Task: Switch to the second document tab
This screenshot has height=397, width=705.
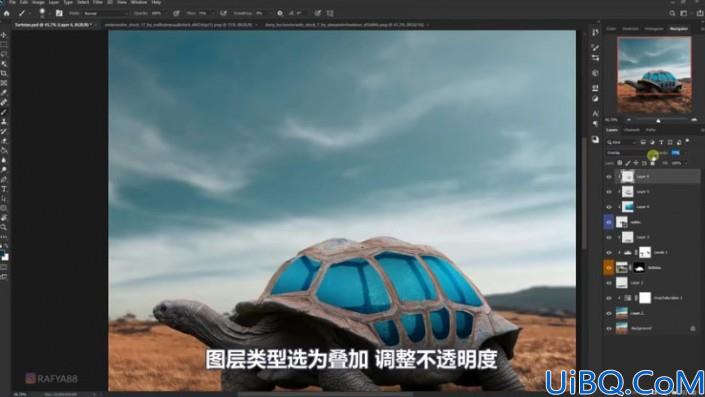Action: click(x=180, y=25)
